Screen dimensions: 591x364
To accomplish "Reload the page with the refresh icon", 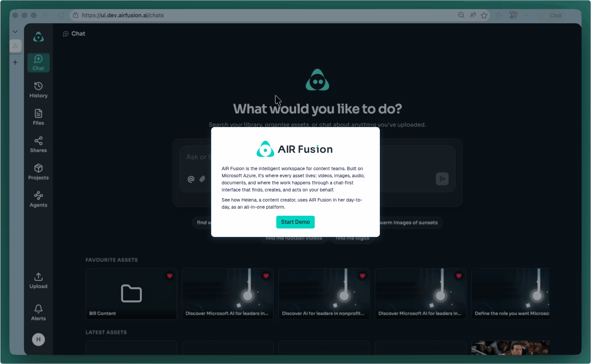I will tap(61, 15).
